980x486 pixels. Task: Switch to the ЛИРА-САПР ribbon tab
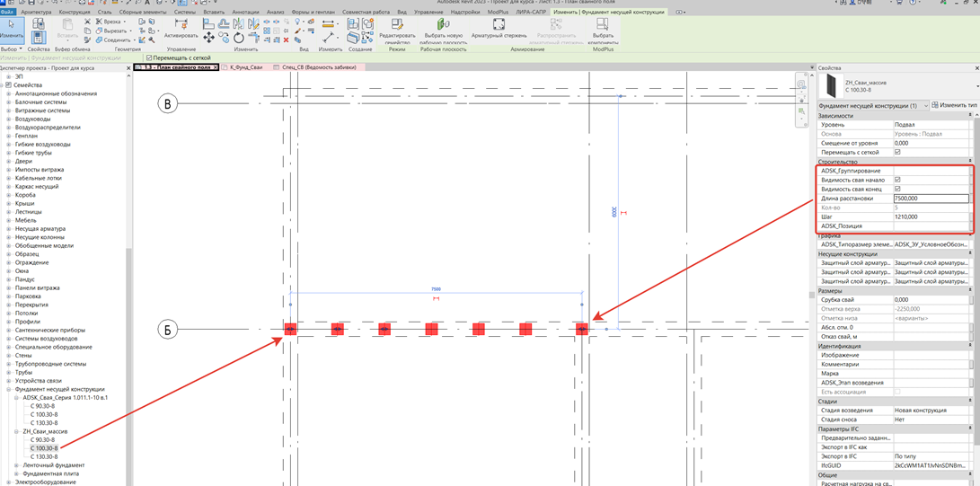click(531, 12)
